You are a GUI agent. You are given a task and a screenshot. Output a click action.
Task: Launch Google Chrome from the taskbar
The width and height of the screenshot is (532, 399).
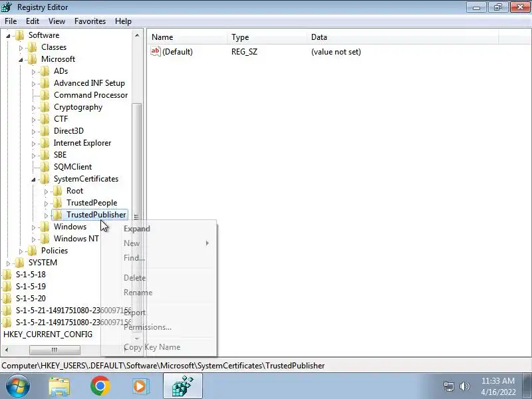100,386
